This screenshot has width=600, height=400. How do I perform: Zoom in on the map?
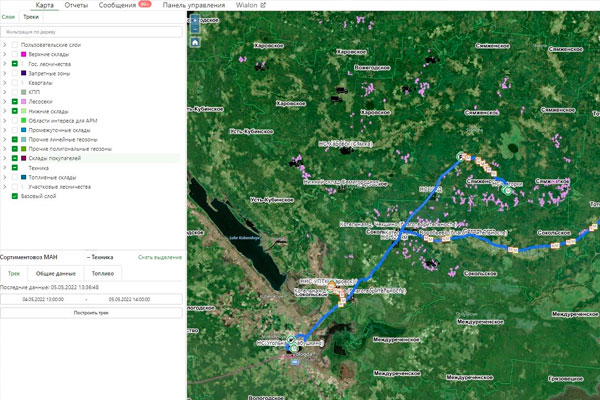tap(195, 20)
